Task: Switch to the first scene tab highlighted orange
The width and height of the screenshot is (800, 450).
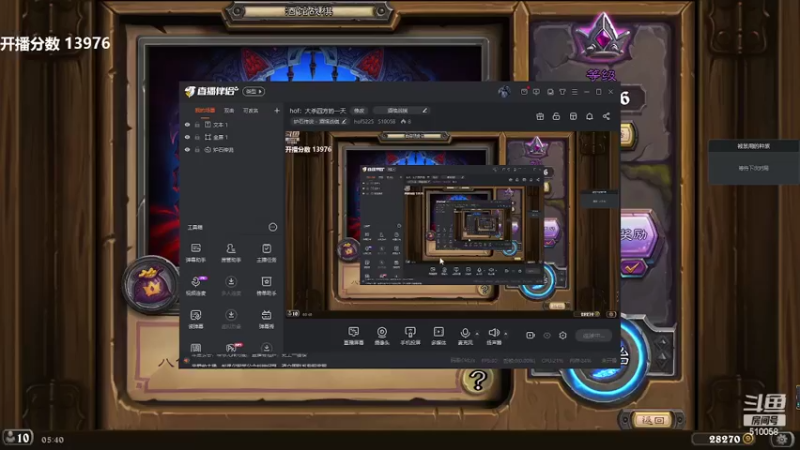Action: point(205,111)
